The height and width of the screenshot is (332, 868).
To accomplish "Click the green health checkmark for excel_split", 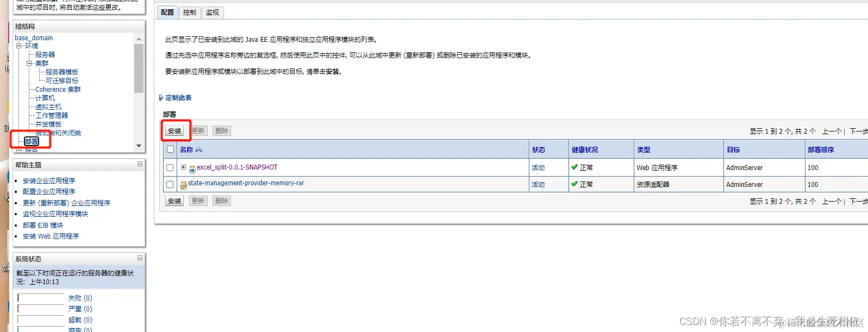I will point(574,167).
